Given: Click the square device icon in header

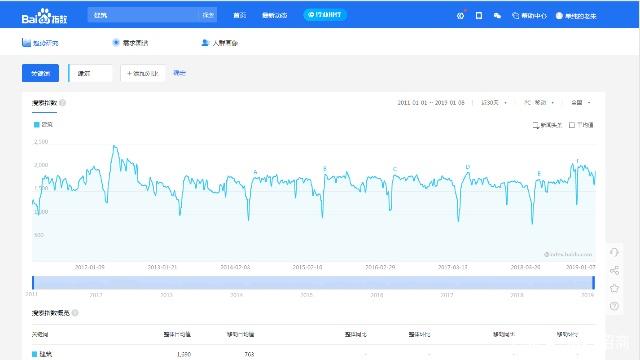Looking at the screenshot, I should tap(479, 16).
